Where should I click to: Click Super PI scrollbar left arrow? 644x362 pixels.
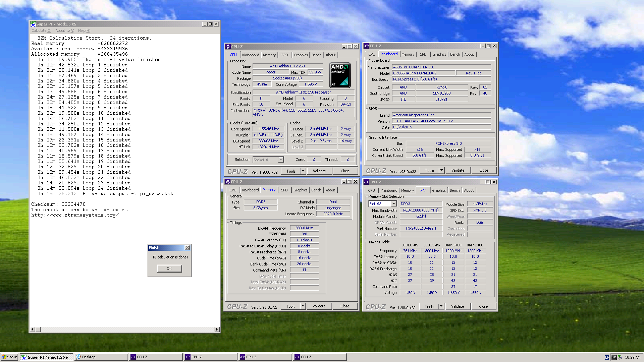click(x=33, y=329)
